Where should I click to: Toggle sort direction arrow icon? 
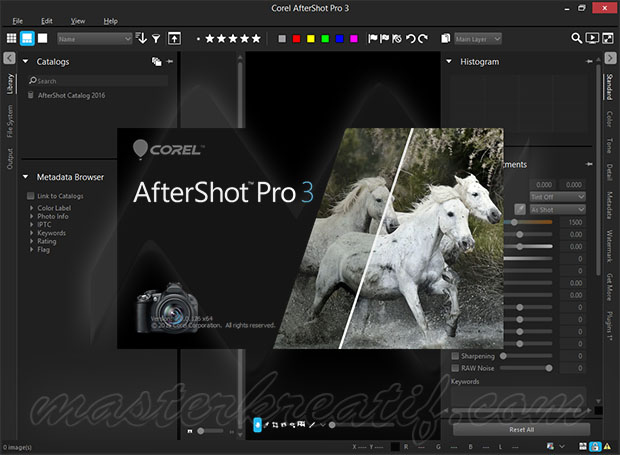coord(141,38)
